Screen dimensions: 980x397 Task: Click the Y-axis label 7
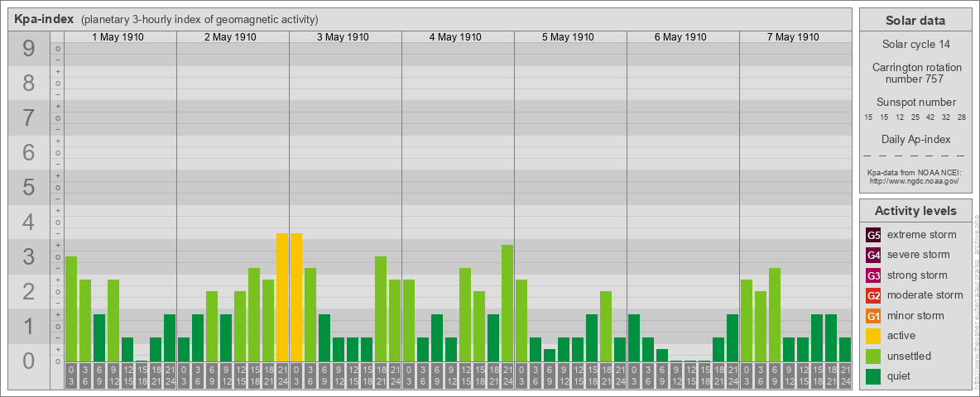[29, 117]
